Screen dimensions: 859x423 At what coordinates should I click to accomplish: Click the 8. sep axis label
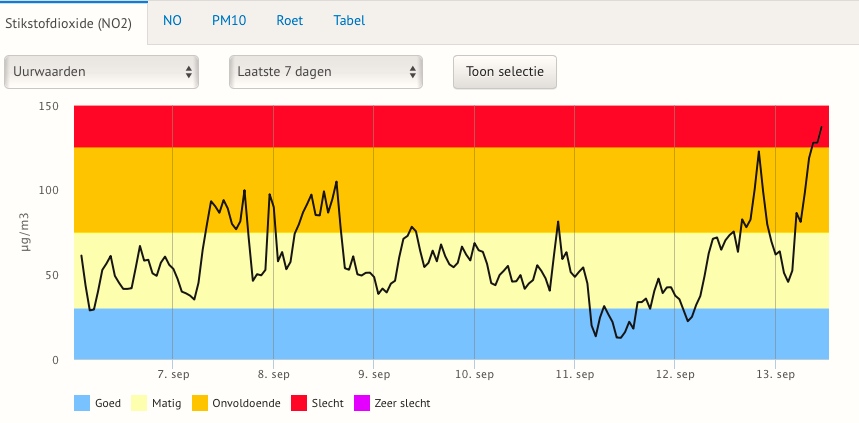coord(273,375)
